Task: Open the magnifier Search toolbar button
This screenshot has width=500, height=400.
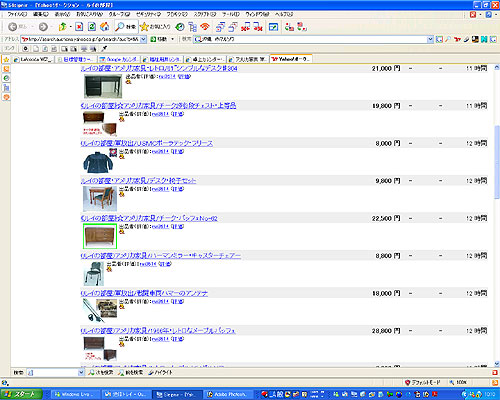Action: (x=125, y=27)
